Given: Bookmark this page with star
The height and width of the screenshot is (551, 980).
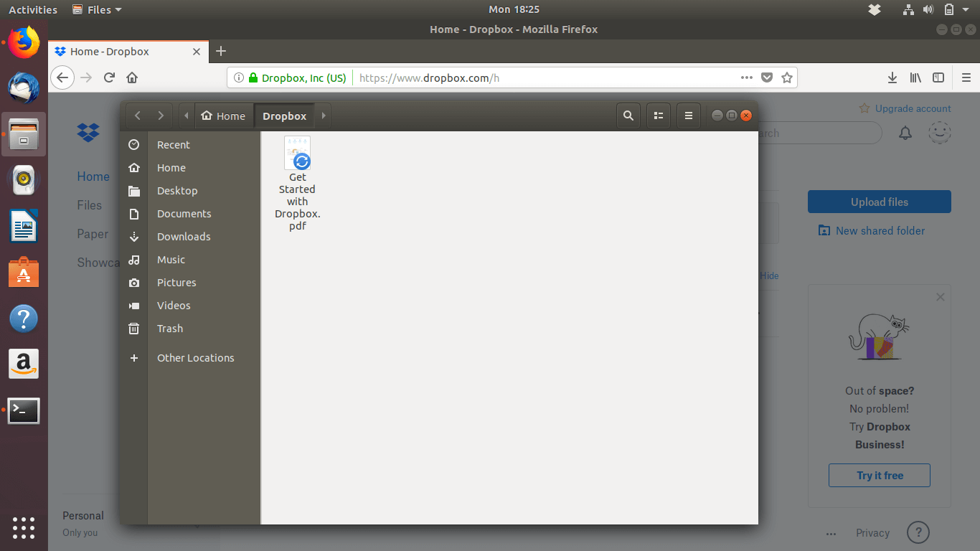Looking at the screenshot, I should click(x=787, y=77).
